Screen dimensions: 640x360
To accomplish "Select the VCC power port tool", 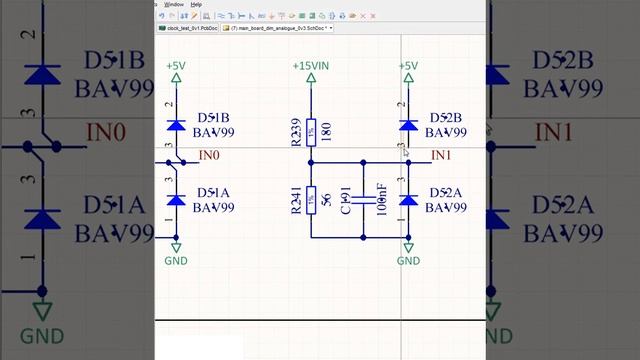I will click(x=282, y=16).
